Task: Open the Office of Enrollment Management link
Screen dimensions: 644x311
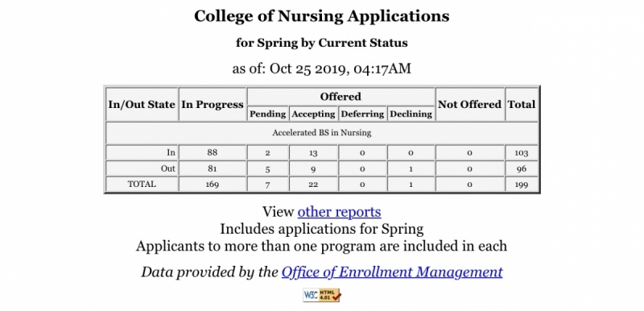Action: pos(392,272)
